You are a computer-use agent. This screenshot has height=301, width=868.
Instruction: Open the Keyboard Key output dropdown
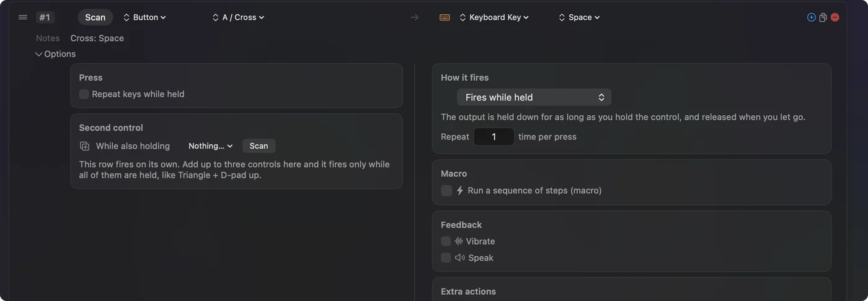point(494,17)
